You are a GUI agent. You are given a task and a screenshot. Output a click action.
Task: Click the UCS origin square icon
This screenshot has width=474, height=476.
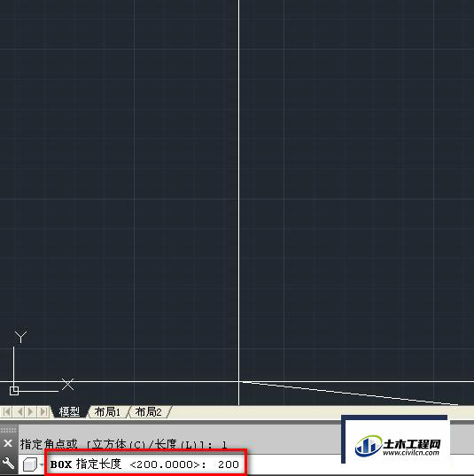[14, 391]
